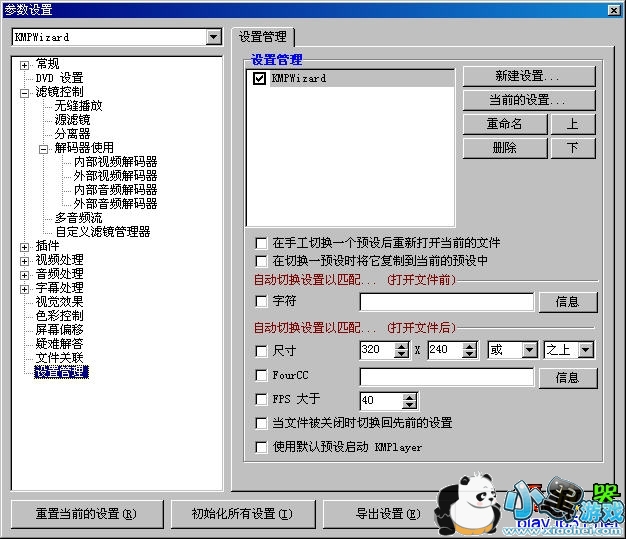Screen dimensions: 626x539
Task: Decrease the height value 240 stepper
Action: [x=470, y=354]
